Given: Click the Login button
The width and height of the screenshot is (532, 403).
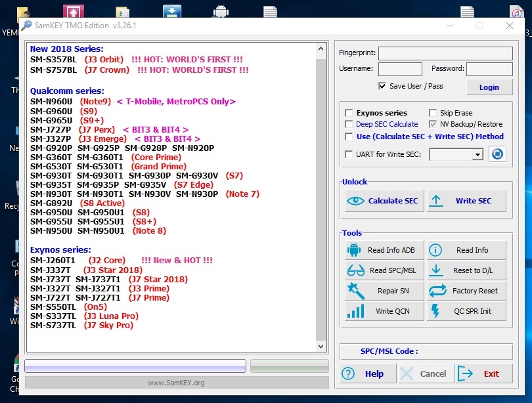Looking at the screenshot, I should click(489, 87).
